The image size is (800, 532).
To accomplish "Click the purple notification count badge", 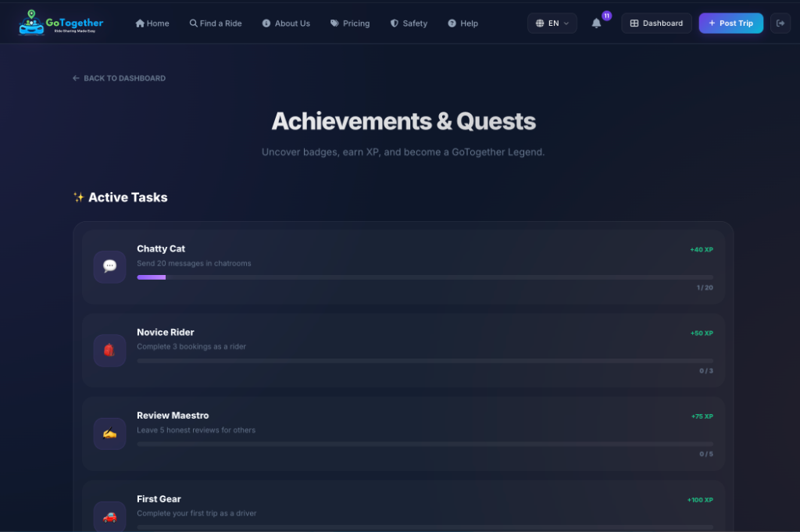I will (606, 16).
